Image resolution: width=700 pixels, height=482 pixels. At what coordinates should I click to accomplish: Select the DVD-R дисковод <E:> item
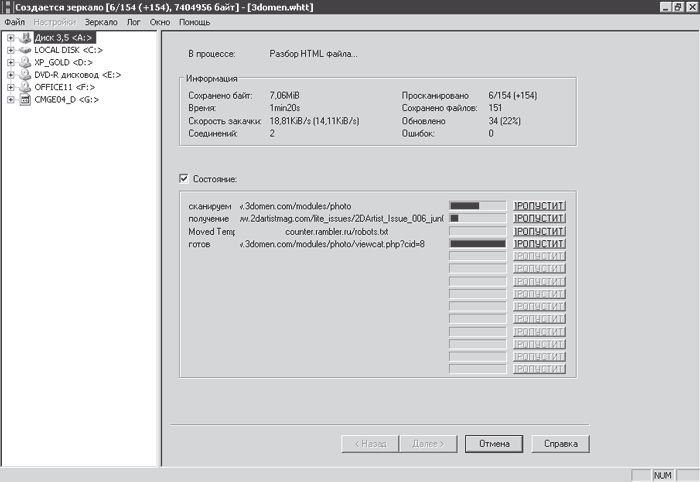point(78,75)
